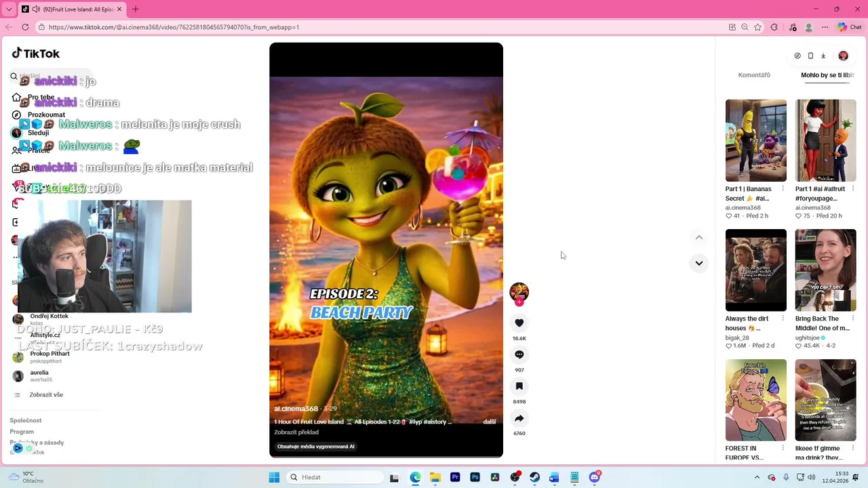Open the browser profile avatar icon
The image size is (868, 488).
[808, 27]
